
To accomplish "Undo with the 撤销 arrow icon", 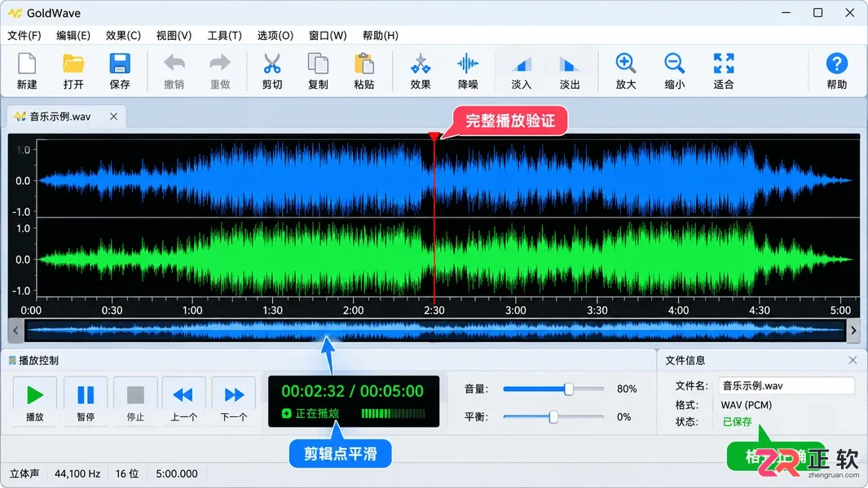I will coord(174,70).
